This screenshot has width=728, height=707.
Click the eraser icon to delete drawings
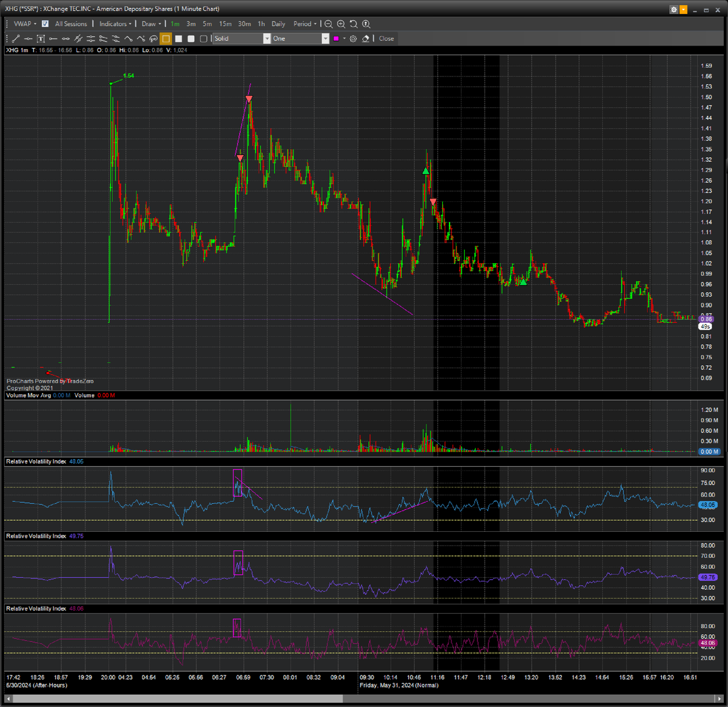(365, 39)
